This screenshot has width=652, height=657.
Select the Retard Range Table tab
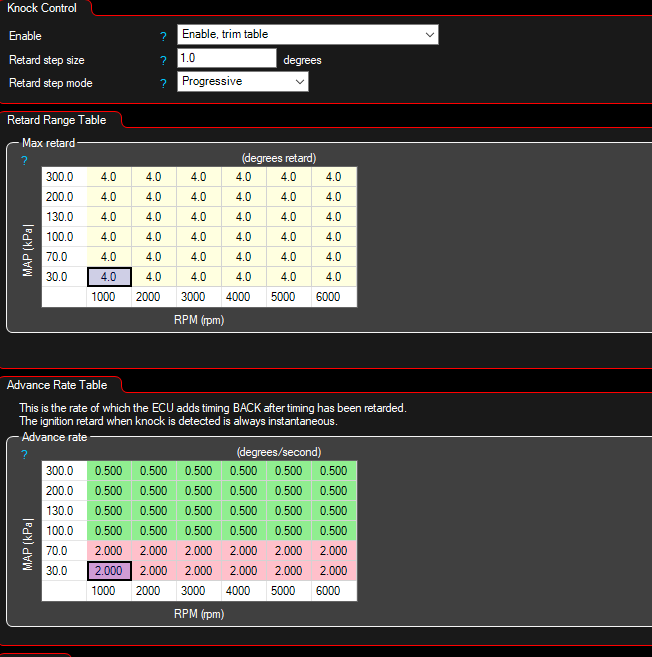click(x=56, y=120)
